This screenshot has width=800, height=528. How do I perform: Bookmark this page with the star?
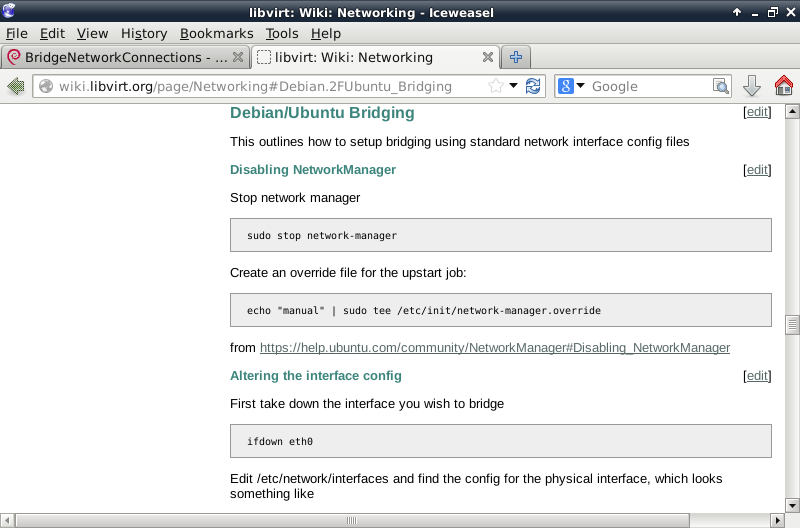496,86
